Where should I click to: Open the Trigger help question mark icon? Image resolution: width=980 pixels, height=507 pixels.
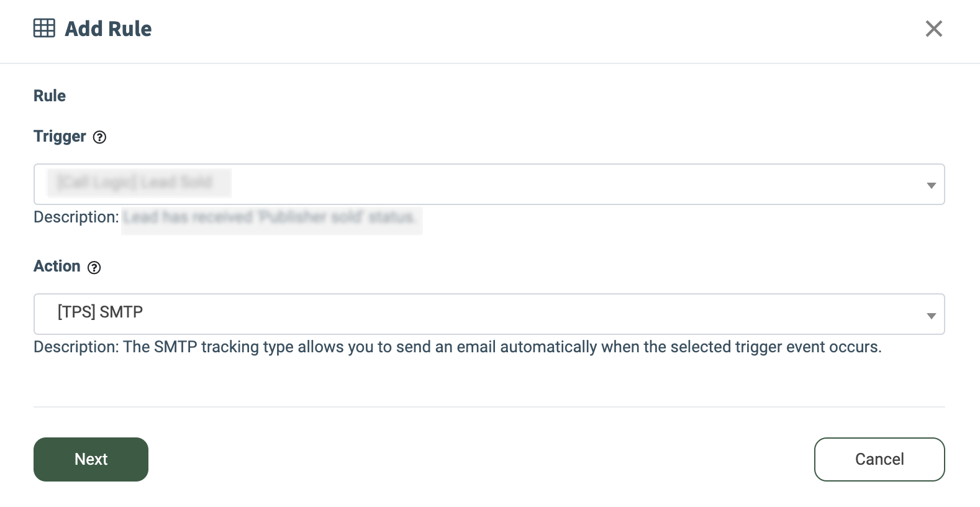pyautogui.click(x=99, y=137)
